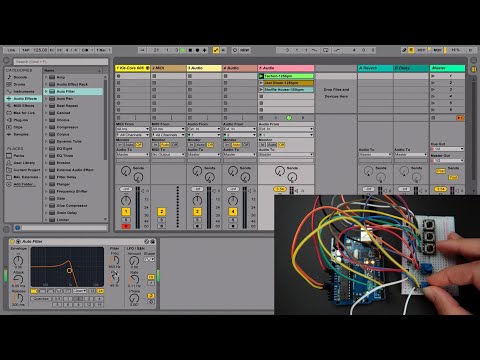Open the Master Out dropdown

pyautogui.click(x=447, y=161)
